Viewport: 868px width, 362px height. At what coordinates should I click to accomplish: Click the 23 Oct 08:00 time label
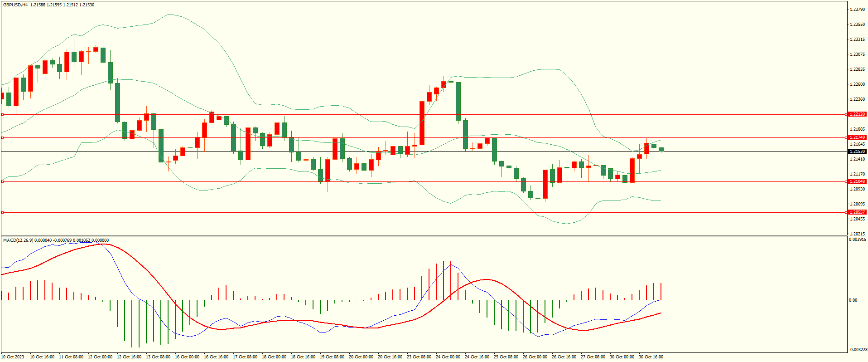coord(419,357)
